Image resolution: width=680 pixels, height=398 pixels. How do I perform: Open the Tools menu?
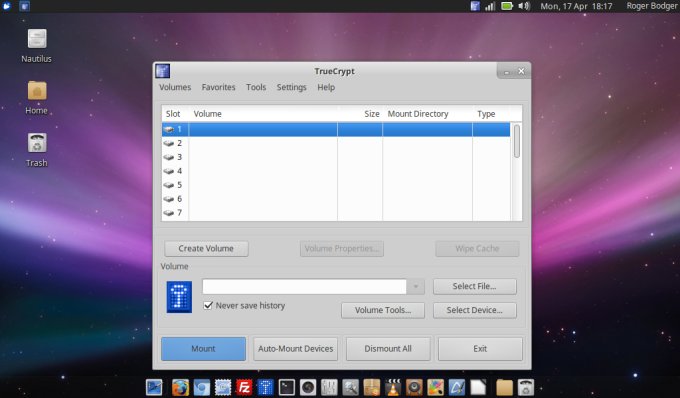point(256,87)
